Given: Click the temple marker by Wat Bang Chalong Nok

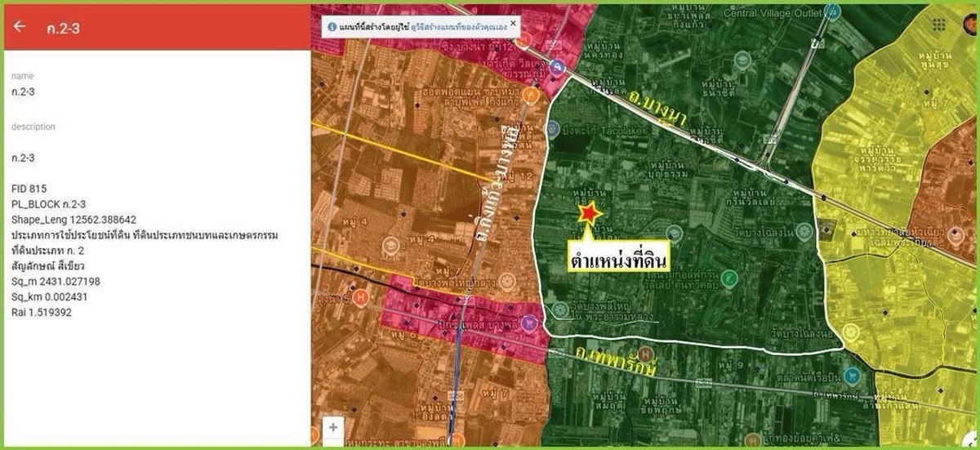Looking at the screenshot, I should 850,332.
